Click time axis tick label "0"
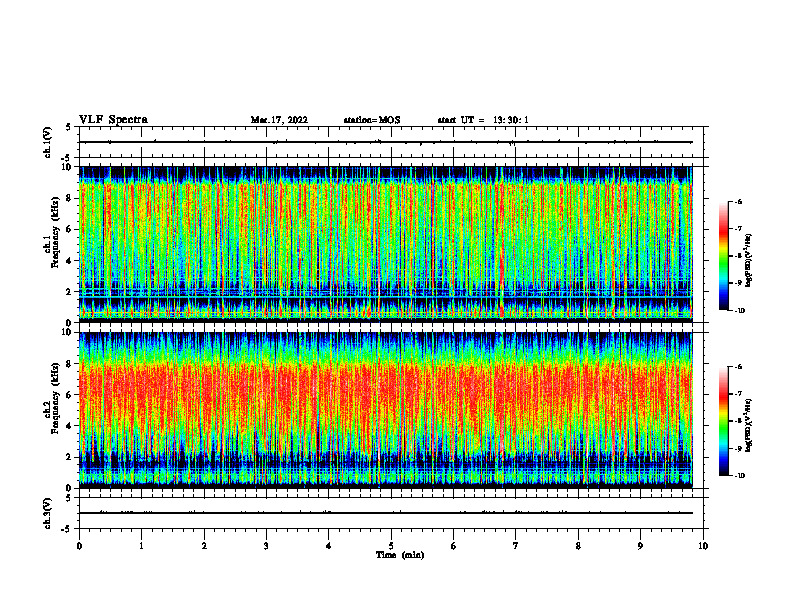Viewport: 792px width, 612px height. (x=79, y=546)
